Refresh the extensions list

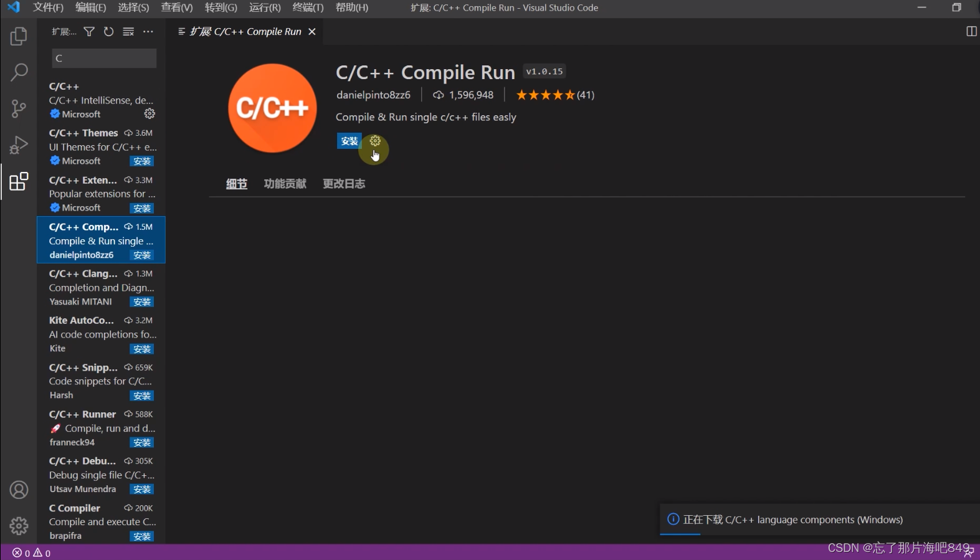(108, 32)
